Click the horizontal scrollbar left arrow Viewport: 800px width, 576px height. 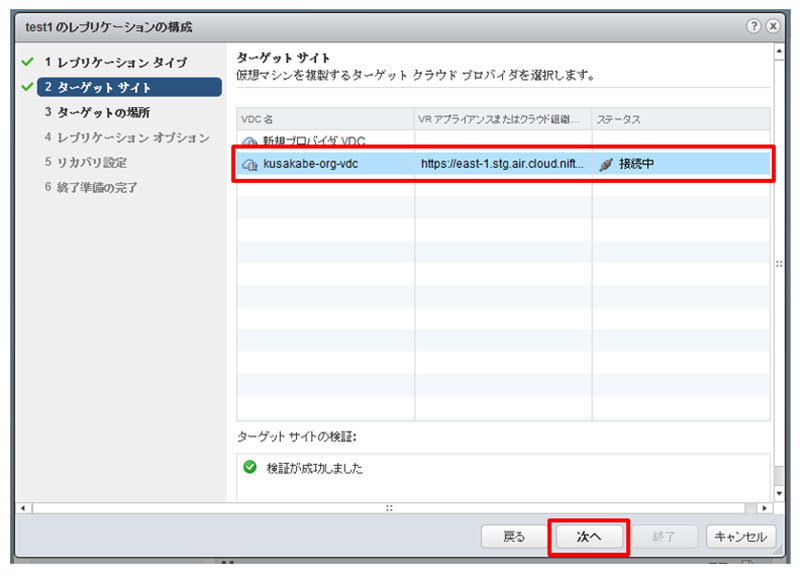(x=22, y=508)
